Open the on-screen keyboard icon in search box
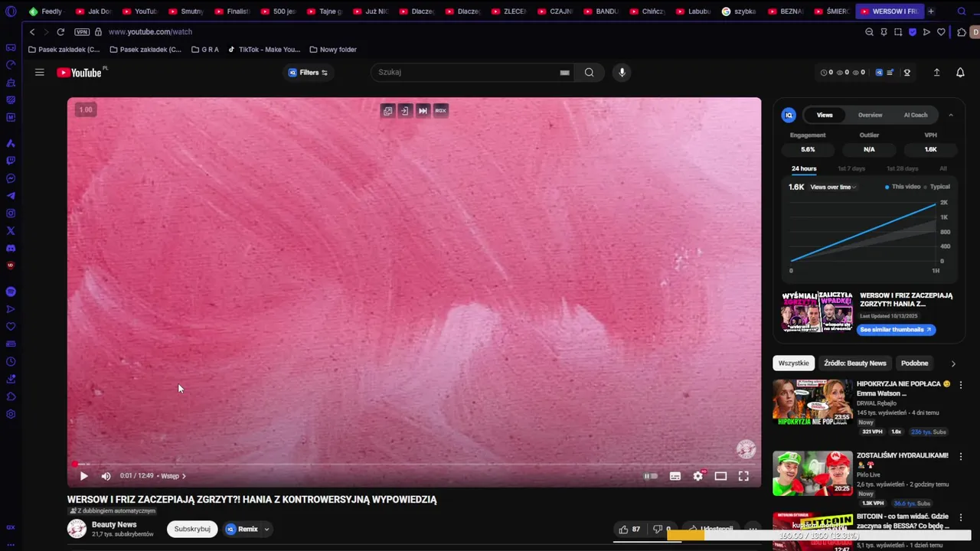Viewport: 980px width, 551px height. [x=564, y=73]
